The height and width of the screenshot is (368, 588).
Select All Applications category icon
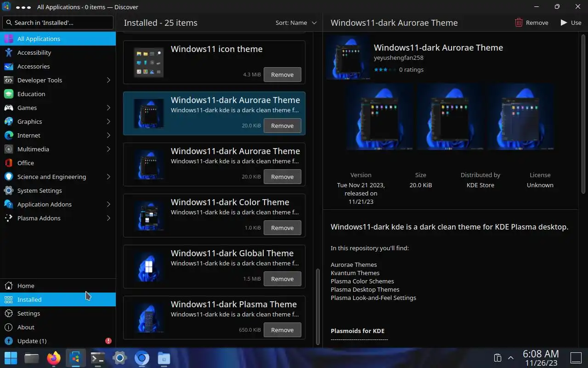click(x=8, y=39)
